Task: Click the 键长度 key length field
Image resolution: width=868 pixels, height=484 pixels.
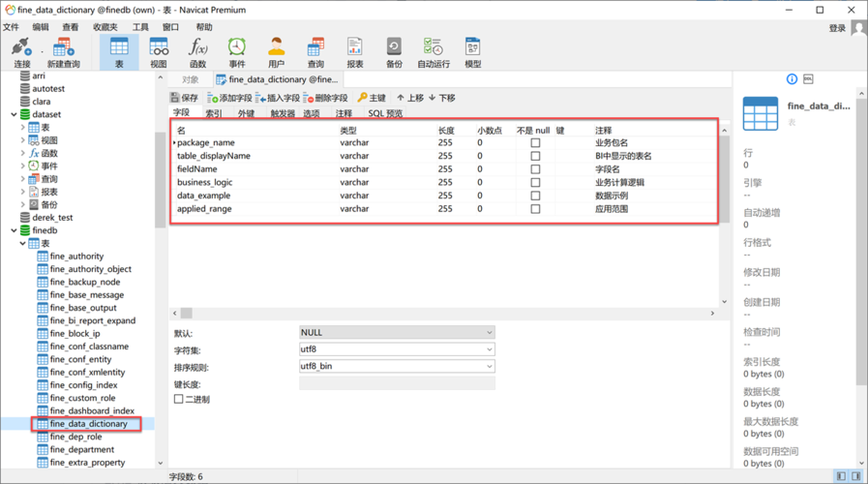Action: (x=397, y=383)
